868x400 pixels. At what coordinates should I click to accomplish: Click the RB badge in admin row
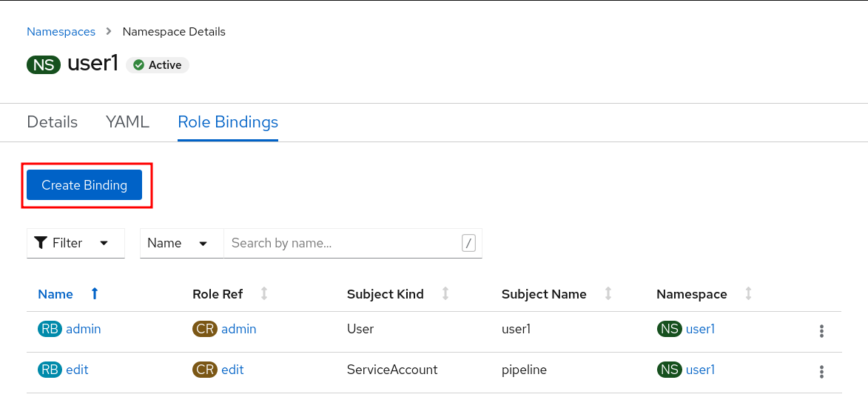click(x=50, y=329)
